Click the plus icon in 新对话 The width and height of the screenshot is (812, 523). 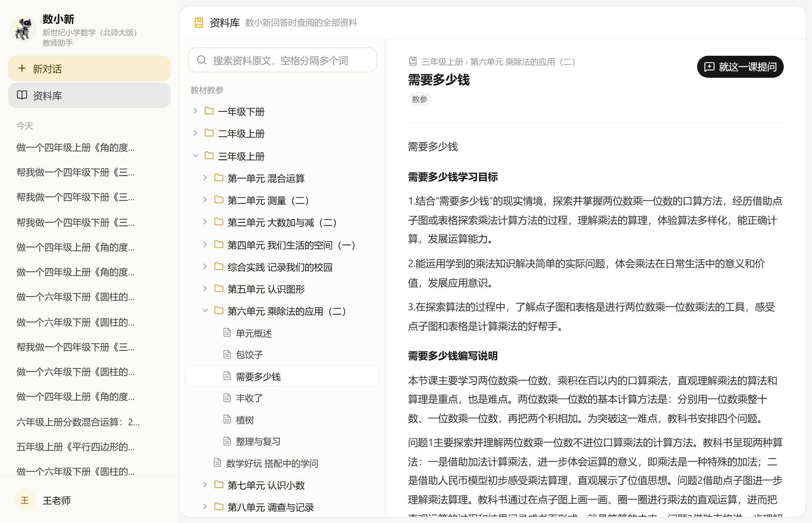click(22, 68)
